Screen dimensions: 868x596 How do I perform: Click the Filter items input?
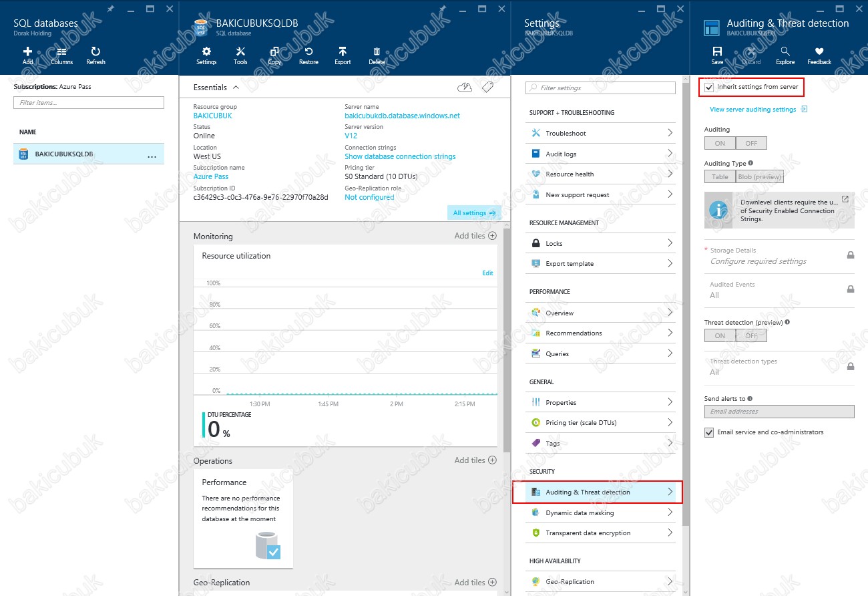(89, 103)
